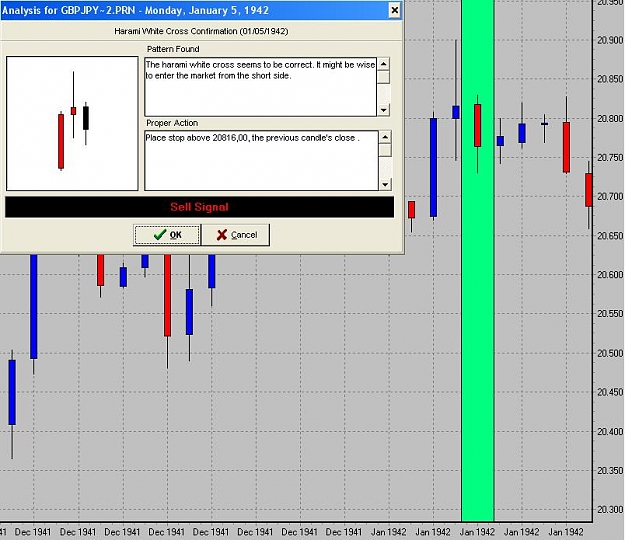Image resolution: width=625 pixels, height=540 pixels.
Task: Click the 20.800 price axis label
Action: click(x=610, y=118)
